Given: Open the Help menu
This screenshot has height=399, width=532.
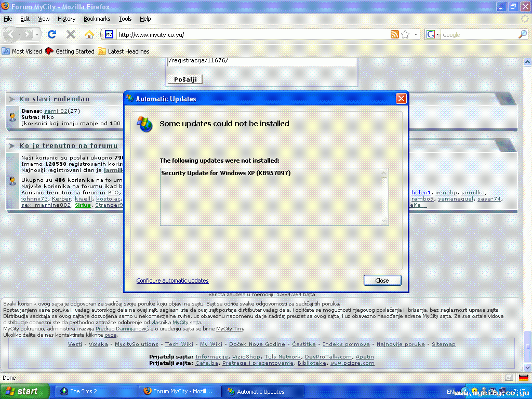Looking at the screenshot, I should 145,19.
